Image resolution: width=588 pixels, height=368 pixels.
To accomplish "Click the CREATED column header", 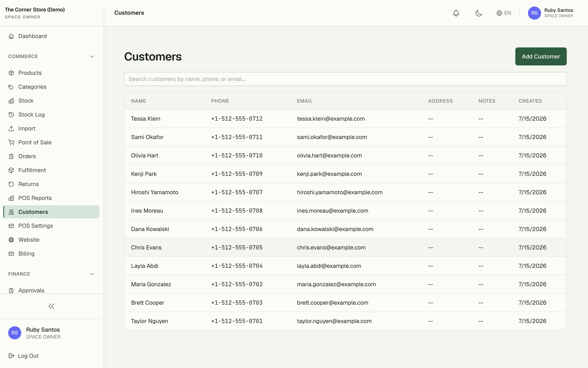I will pyautogui.click(x=530, y=101).
